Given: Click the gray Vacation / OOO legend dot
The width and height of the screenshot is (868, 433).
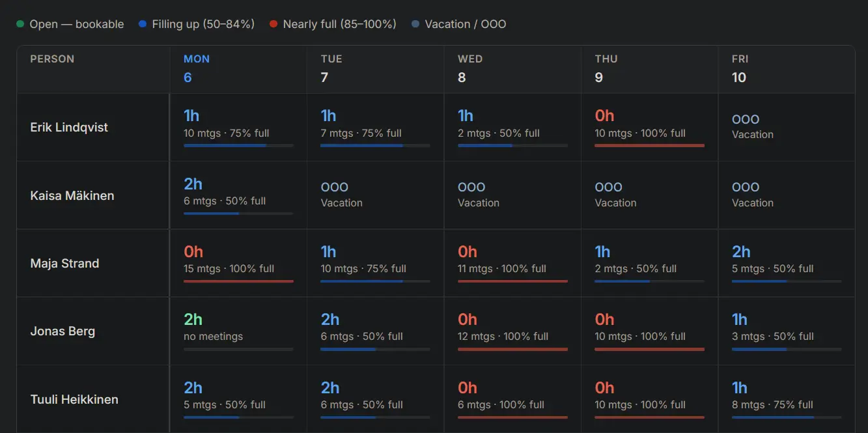Looking at the screenshot, I should click(415, 23).
